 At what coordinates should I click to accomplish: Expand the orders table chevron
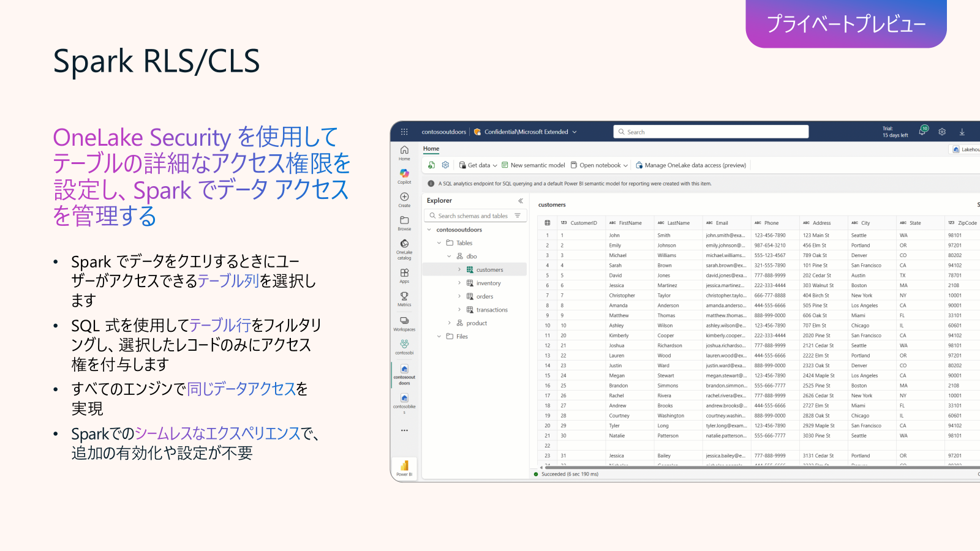459,296
